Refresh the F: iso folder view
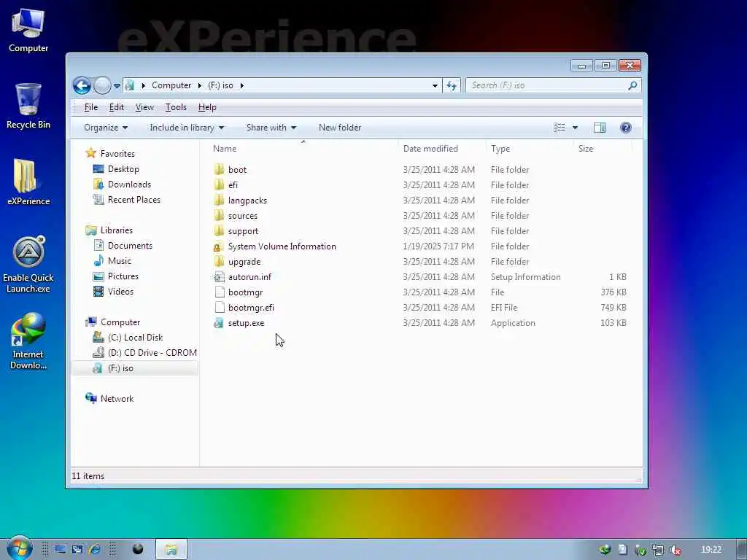The height and width of the screenshot is (560, 747). pyautogui.click(x=451, y=86)
